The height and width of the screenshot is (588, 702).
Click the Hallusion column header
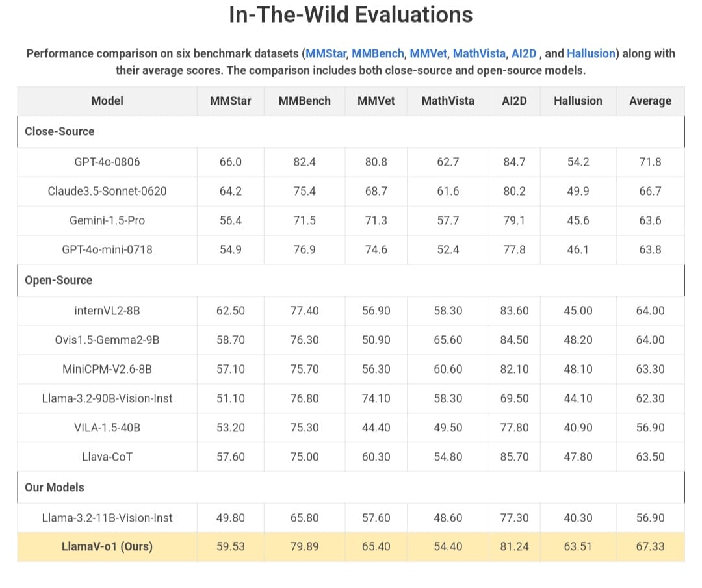tap(578, 101)
